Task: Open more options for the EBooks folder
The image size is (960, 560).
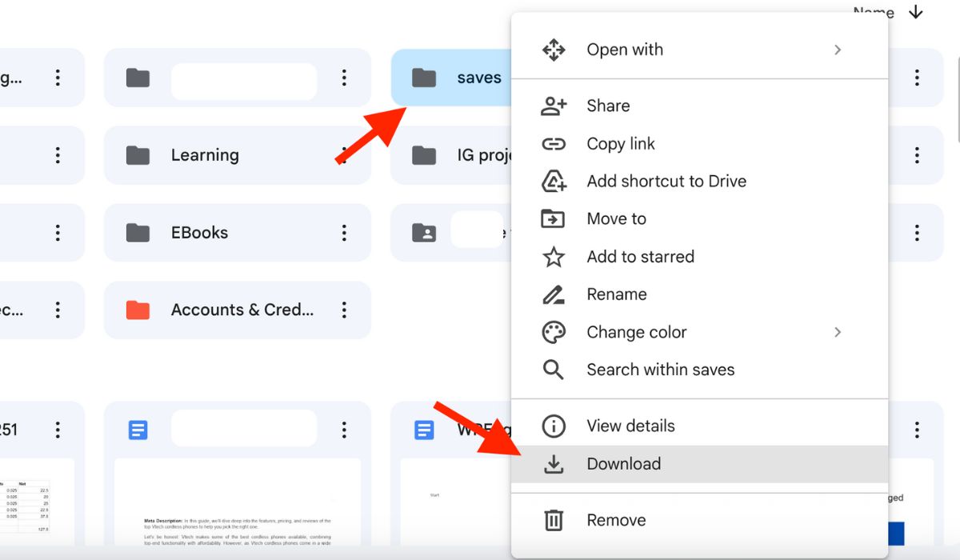Action: 344,232
